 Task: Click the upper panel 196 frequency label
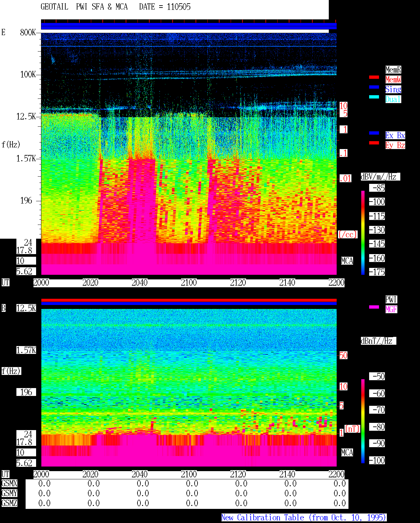point(26,201)
